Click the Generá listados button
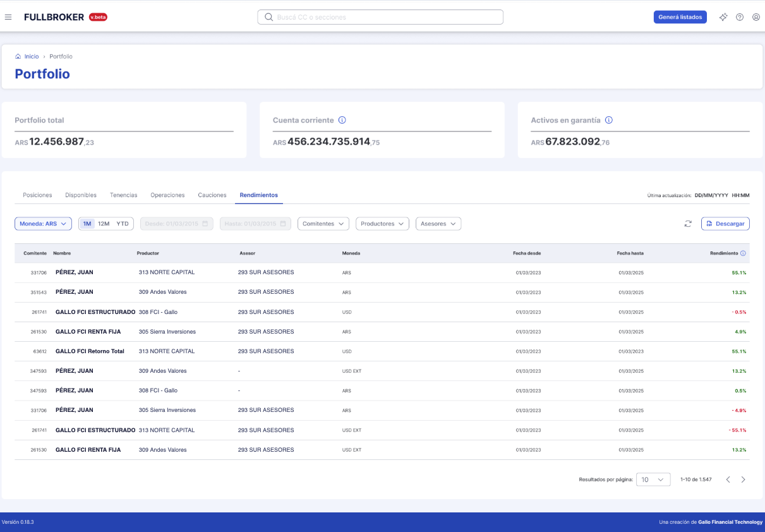 (680, 17)
